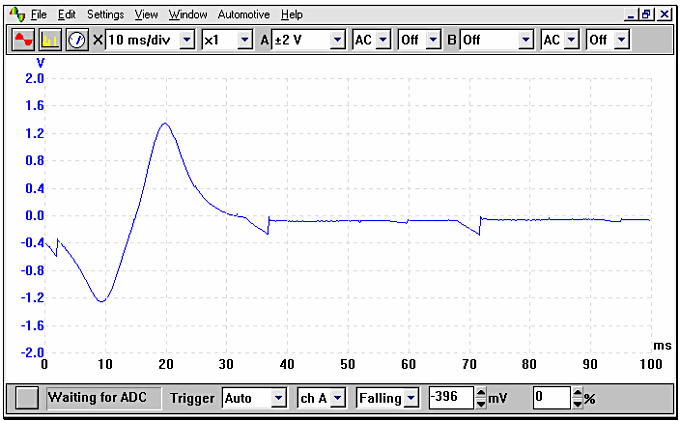The width and height of the screenshot is (680, 421).
Task: Open the channel B Off range dropdown
Action: pyautogui.click(x=525, y=40)
